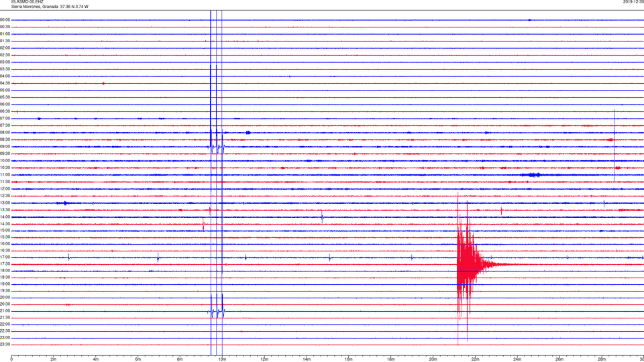Click the 26m tick on time axis
Viewport: 644px width, 362px height.
tap(559, 359)
